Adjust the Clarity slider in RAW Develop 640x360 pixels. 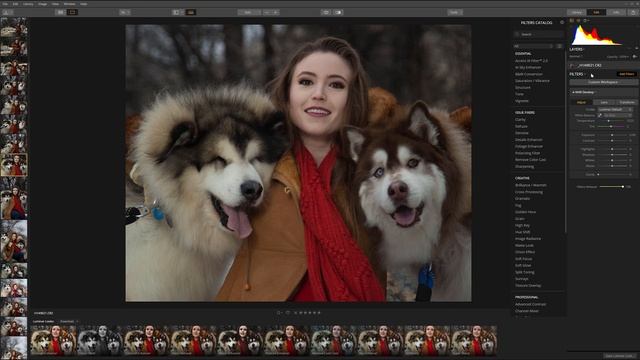(612, 174)
